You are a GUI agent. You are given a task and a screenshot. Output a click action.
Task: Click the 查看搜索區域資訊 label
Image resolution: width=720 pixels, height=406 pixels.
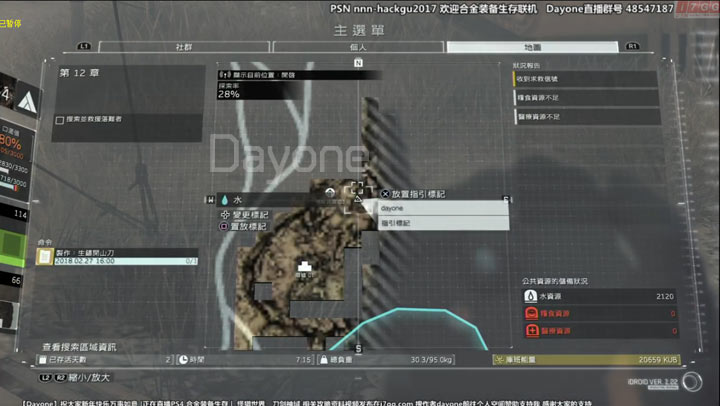pos(79,347)
